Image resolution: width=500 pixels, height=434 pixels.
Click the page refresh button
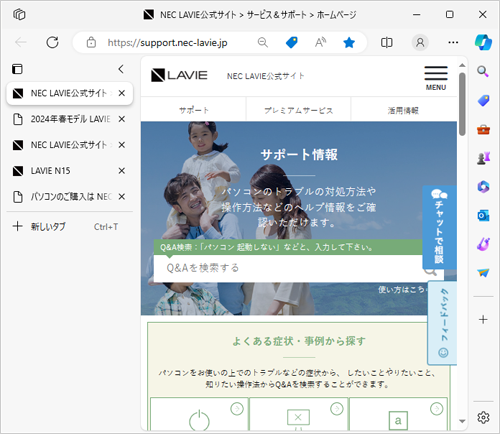coord(52,42)
